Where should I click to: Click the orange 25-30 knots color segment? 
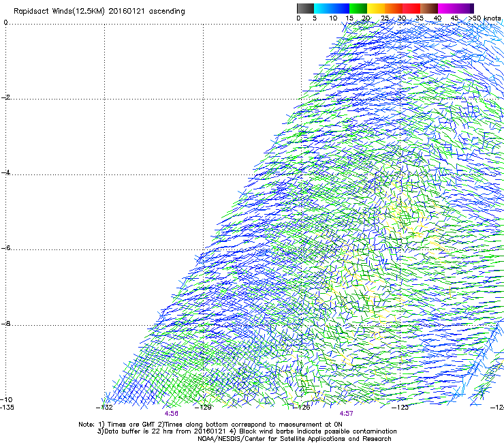(394, 8)
